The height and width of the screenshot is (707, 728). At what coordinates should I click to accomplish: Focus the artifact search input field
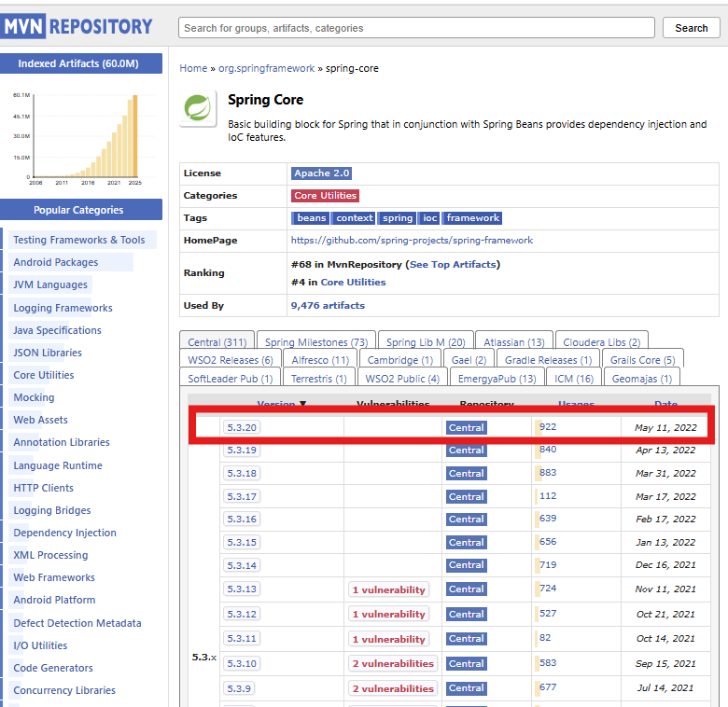[x=416, y=28]
